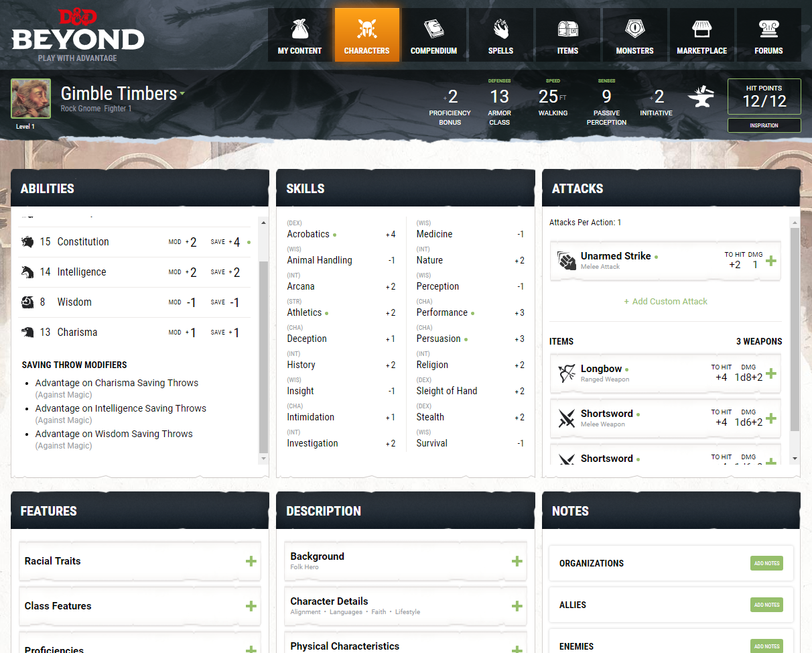The height and width of the screenshot is (653, 812).
Task: Click the Unarmed Strike fist icon
Action: click(567, 261)
